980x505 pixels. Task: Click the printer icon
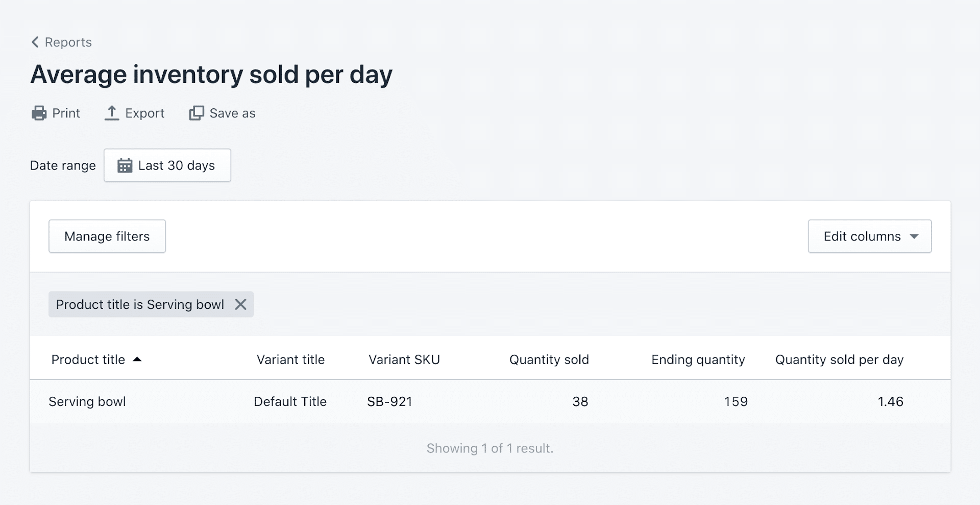click(x=39, y=113)
